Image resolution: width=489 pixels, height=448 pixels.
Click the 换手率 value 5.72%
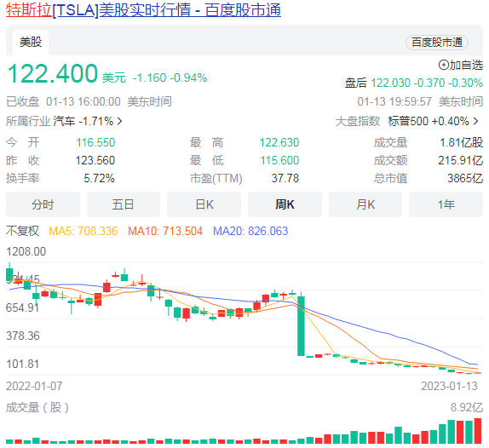click(x=99, y=178)
